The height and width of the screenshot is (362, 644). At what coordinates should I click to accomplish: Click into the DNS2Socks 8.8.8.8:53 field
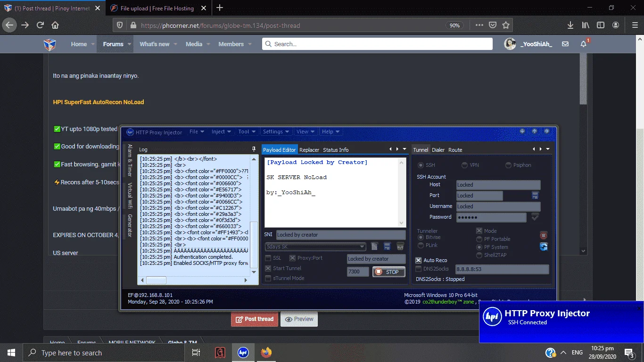tap(502, 269)
